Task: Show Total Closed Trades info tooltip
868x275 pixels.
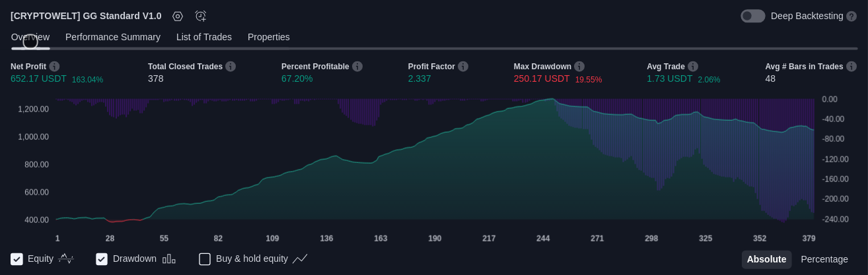Action: click(x=231, y=67)
